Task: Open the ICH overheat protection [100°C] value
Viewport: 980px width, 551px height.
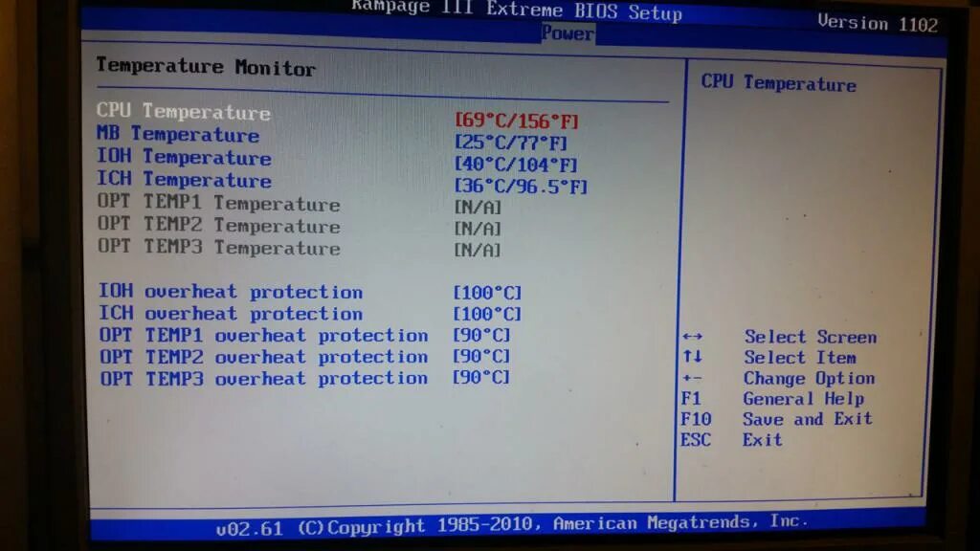Action: tap(487, 314)
